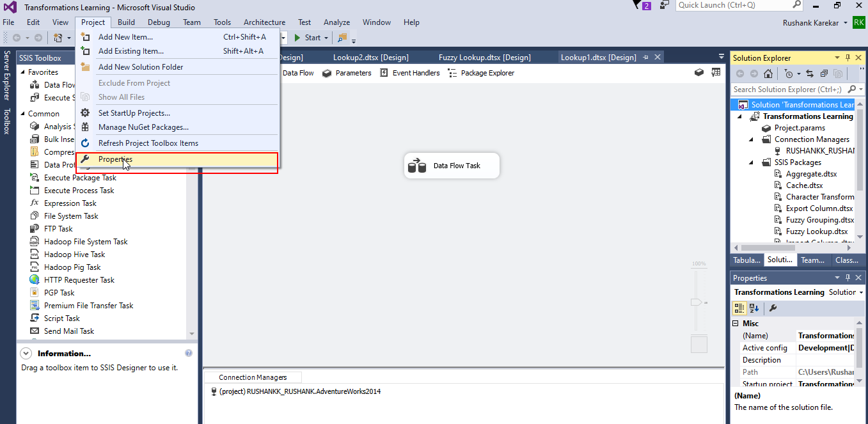The image size is (868, 424).
Task: Click the Add New Solution Folder icon
Action: (85, 67)
